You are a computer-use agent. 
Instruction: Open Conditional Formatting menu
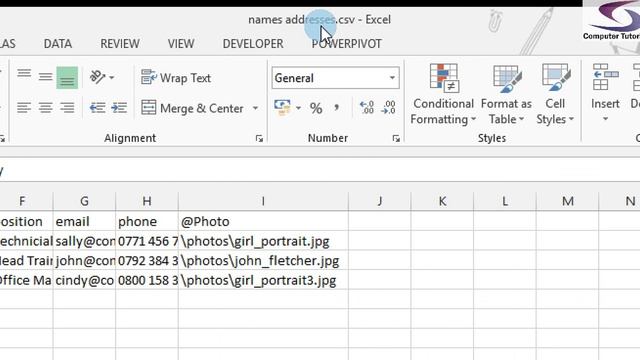[443, 94]
